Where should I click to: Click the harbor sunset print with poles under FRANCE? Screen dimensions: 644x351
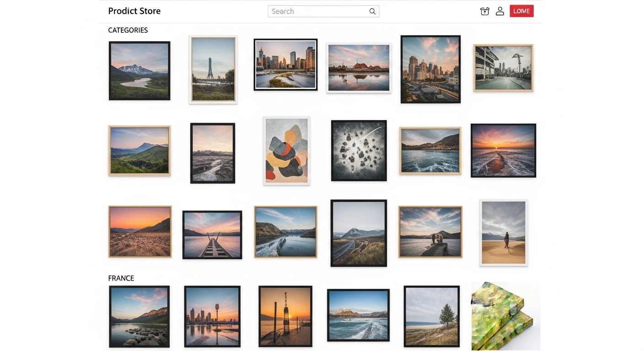pos(286,316)
